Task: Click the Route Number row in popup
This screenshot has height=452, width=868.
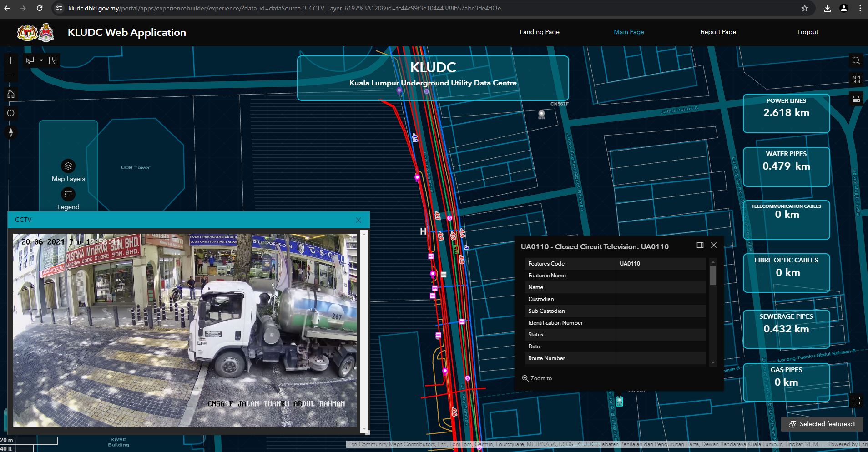Action: (615, 358)
